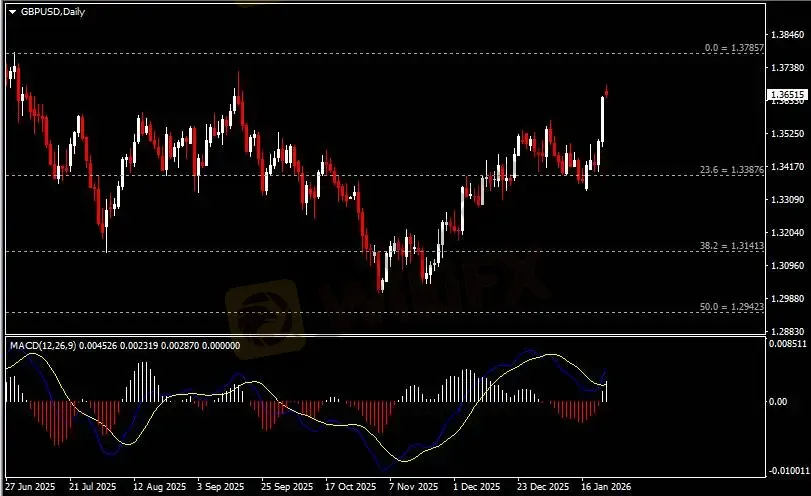This screenshot has width=811, height=496.
Task: Click the 12 Aug 2025 date label
Action: pyautogui.click(x=159, y=487)
